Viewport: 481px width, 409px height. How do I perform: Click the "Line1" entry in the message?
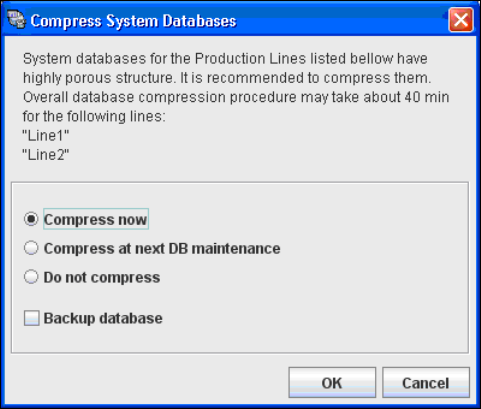pyautogui.click(x=46, y=136)
